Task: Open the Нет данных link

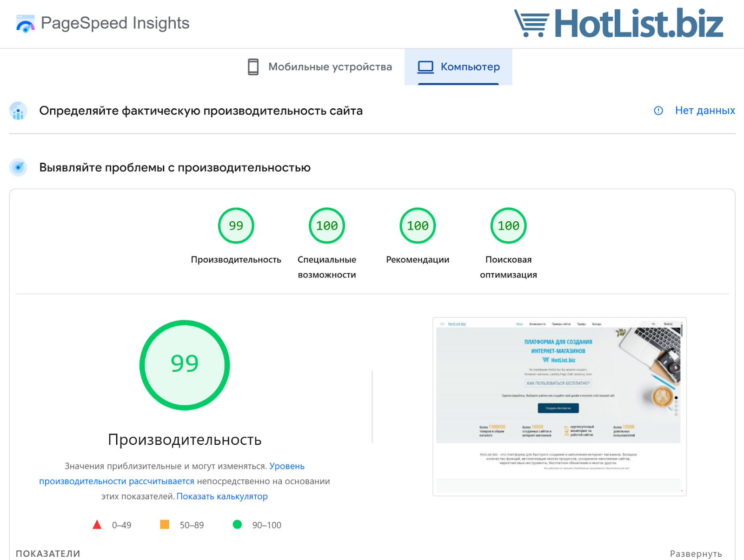Action: click(704, 111)
